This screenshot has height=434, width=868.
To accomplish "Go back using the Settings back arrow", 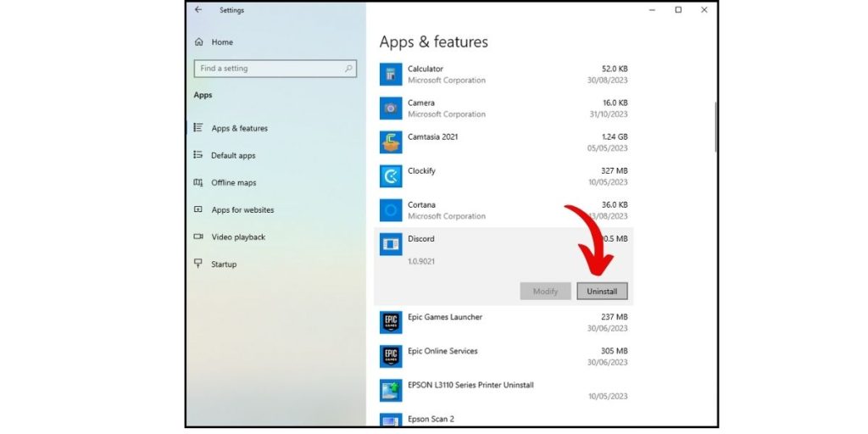I will 198,10.
